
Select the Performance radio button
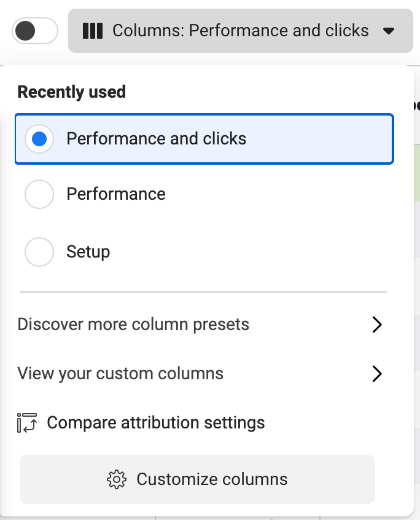(39, 195)
